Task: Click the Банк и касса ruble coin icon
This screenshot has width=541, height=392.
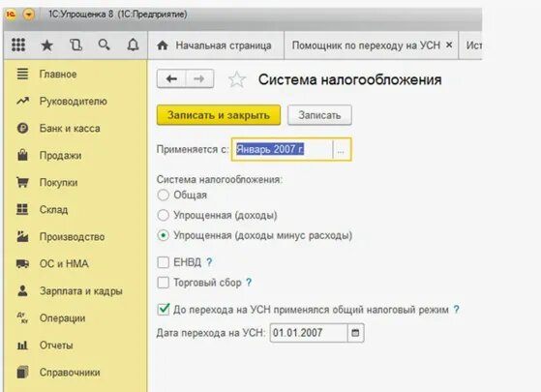Action: click(x=22, y=128)
